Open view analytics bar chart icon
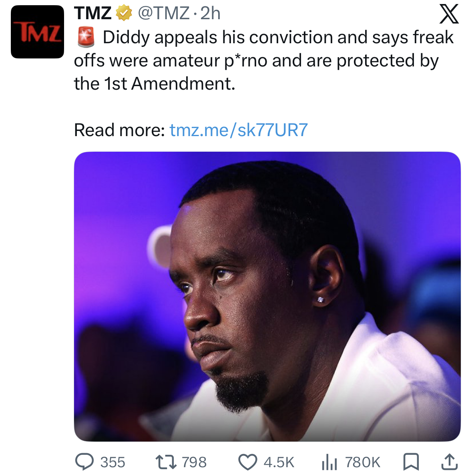The height and width of the screenshot is (476, 472). tap(329, 462)
